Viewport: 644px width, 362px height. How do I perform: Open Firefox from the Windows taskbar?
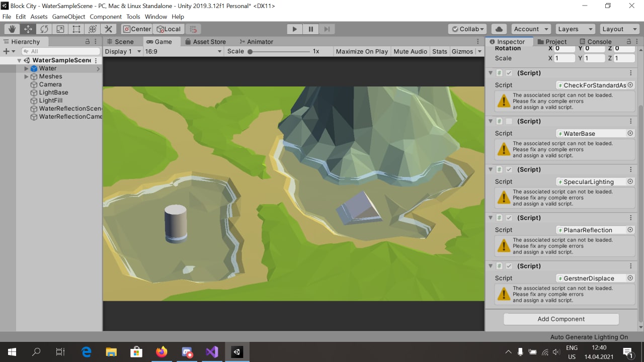click(x=162, y=352)
